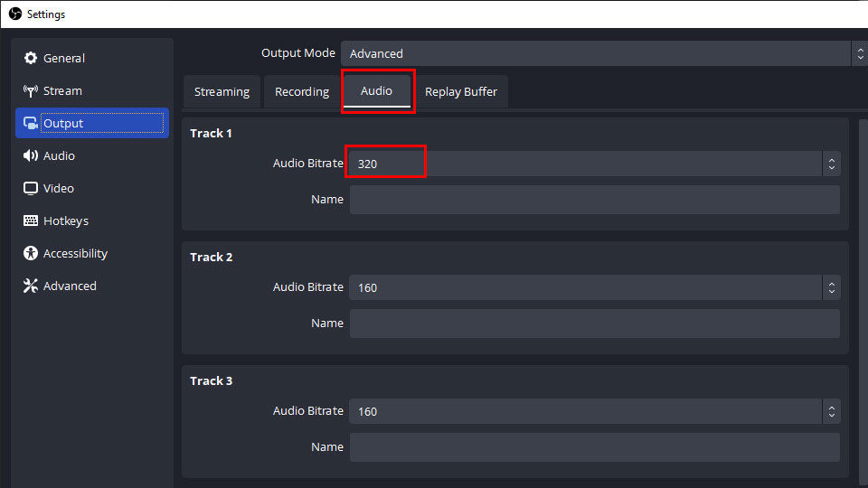Open Hotkeys settings section

92,221
